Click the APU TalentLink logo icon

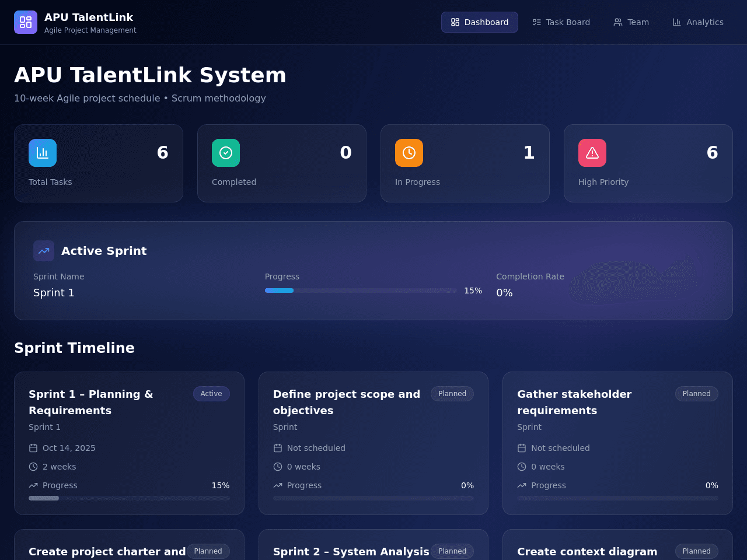tap(26, 22)
